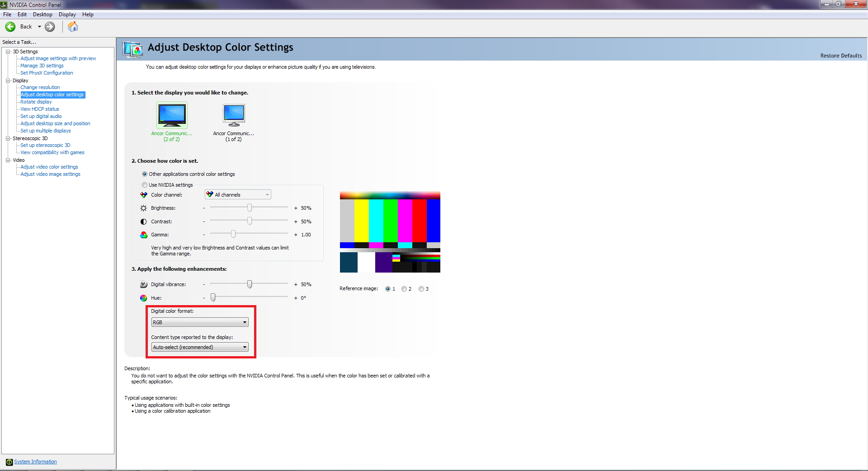Screen dimensions: 868x471
Task: Open Content type reported to display dropdown
Action: pos(200,347)
